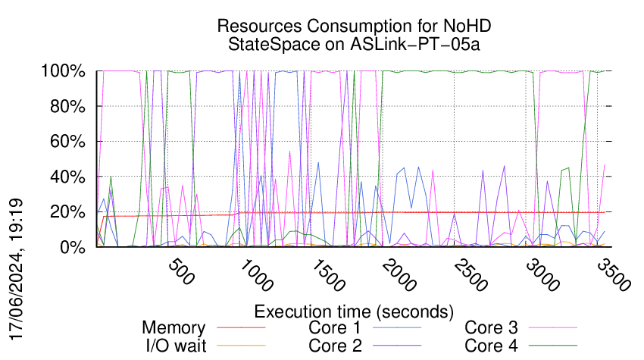Image resolution: width=644 pixels, height=360 pixels.
Task: Click the Core 2 legend label
Action: point(335,346)
